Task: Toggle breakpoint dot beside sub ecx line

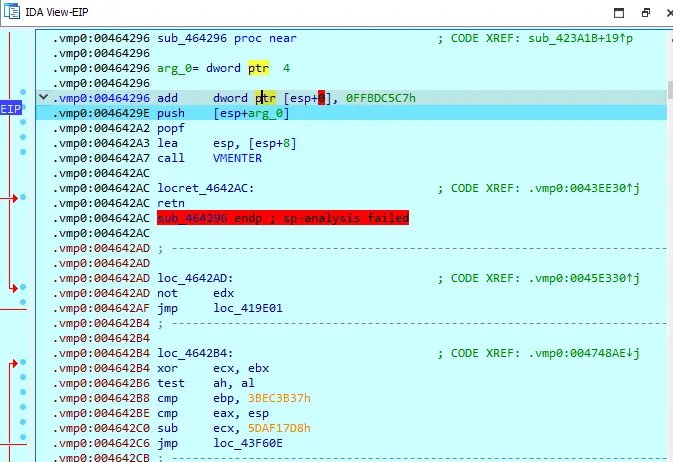Action: coord(23,422)
